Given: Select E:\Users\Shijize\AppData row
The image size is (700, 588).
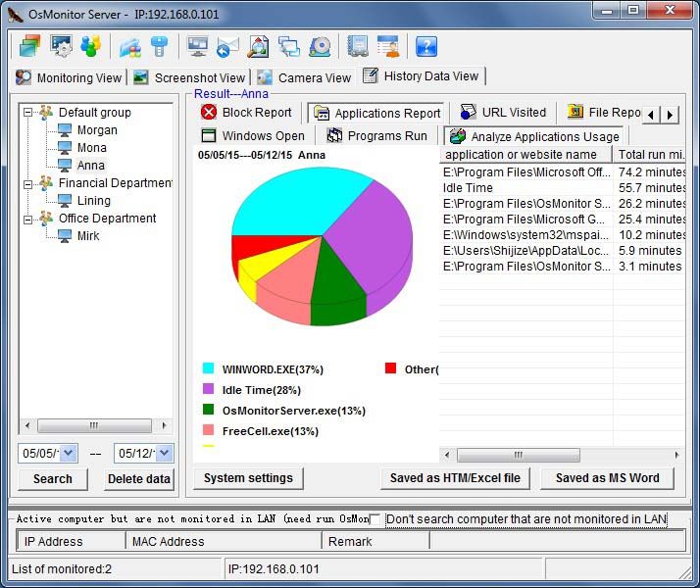Looking at the screenshot, I should [563, 250].
